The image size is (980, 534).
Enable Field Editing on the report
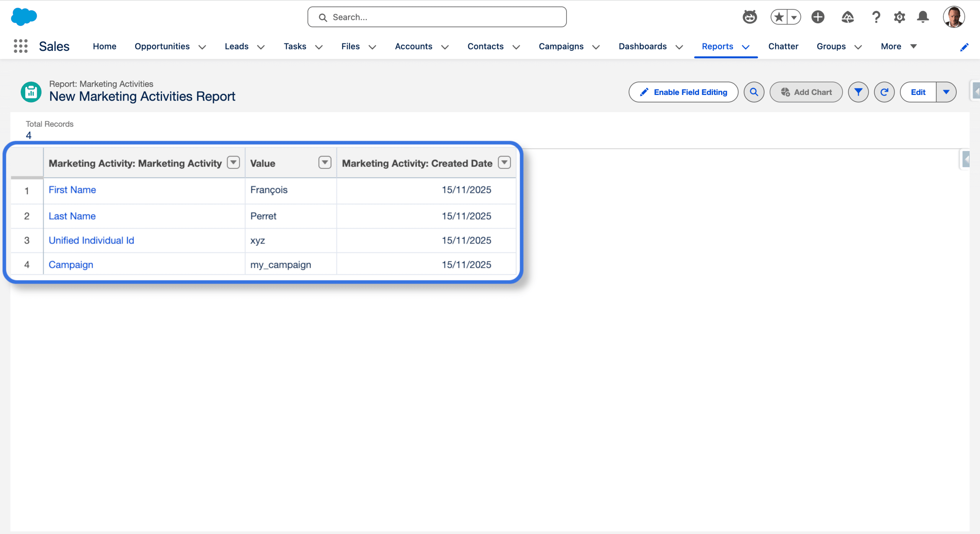[x=683, y=92]
